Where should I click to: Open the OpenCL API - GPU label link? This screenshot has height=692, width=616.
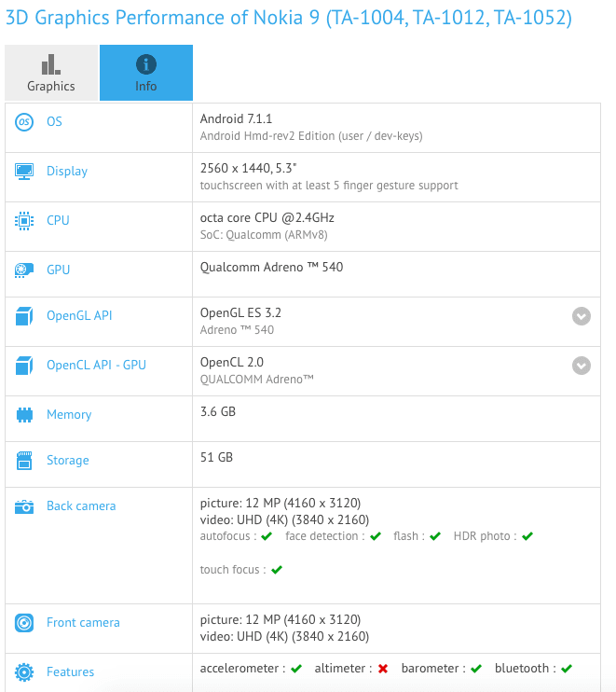pyautogui.click(x=96, y=366)
